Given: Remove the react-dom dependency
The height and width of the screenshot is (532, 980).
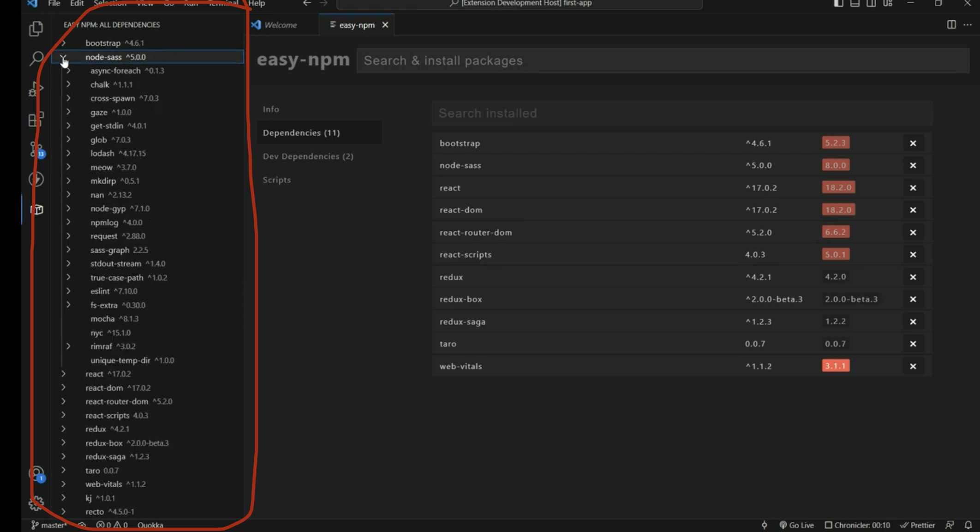Looking at the screenshot, I should (x=913, y=210).
